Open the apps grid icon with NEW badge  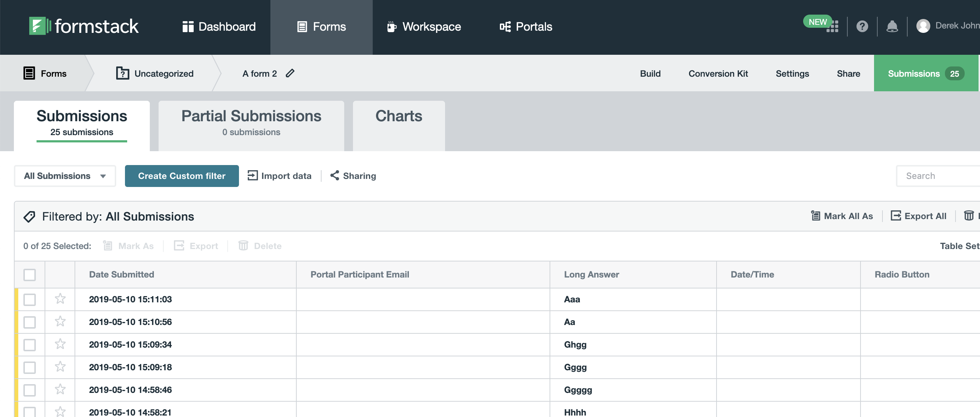click(832, 27)
